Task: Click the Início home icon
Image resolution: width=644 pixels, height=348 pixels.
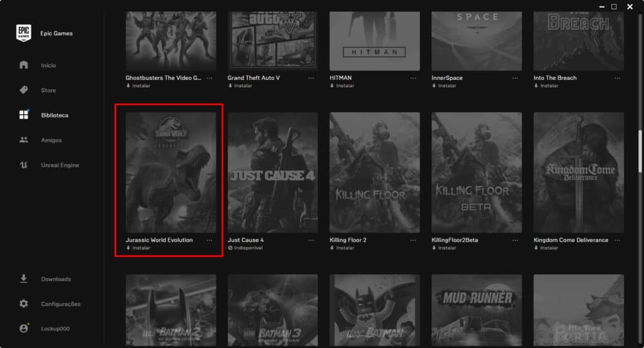Action: click(x=24, y=65)
